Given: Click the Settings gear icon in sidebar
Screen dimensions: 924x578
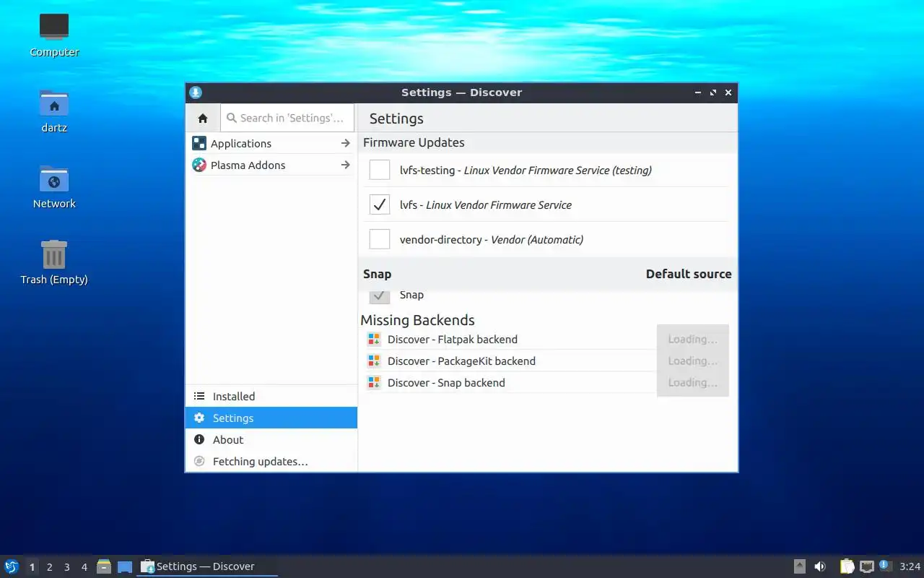Looking at the screenshot, I should [199, 418].
